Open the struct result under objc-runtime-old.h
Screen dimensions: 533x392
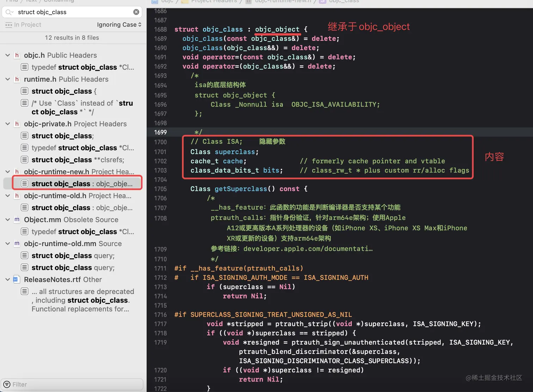click(73, 208)
